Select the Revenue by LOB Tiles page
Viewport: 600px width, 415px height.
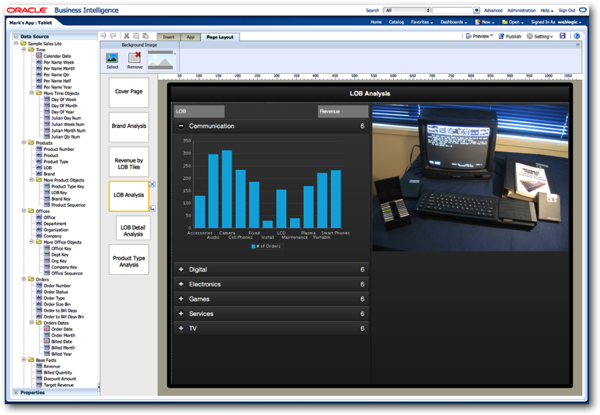[x=129, y=162]
